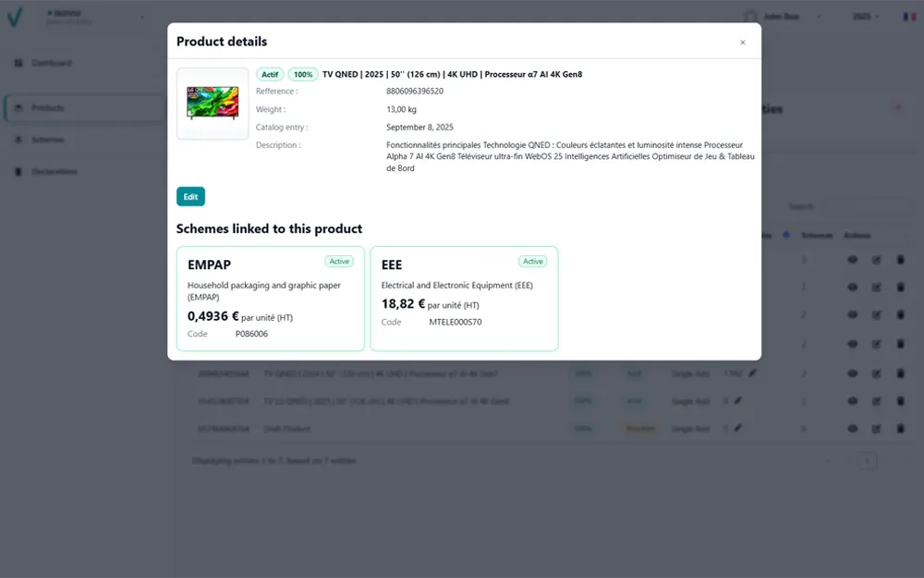Open the Products section via its sidebar icon
The width and height of the screenshot is (924, 578).
[18, 108]
